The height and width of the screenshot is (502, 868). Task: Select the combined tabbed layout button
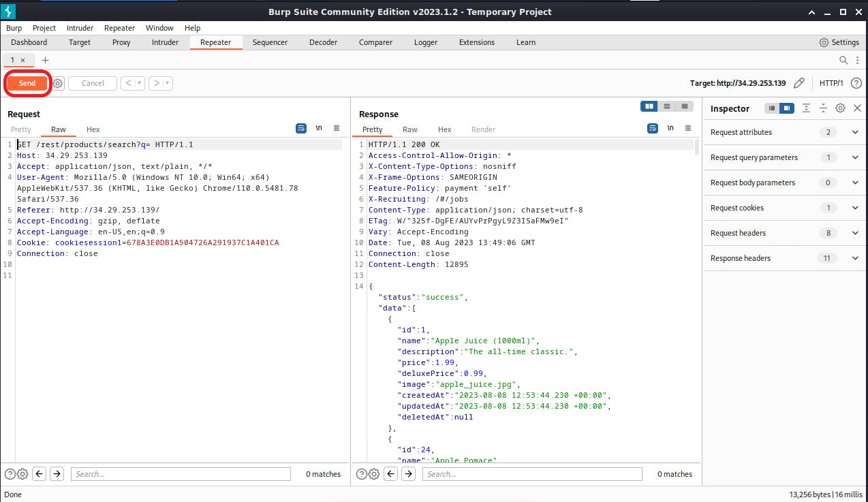click(x=685, y=106)
